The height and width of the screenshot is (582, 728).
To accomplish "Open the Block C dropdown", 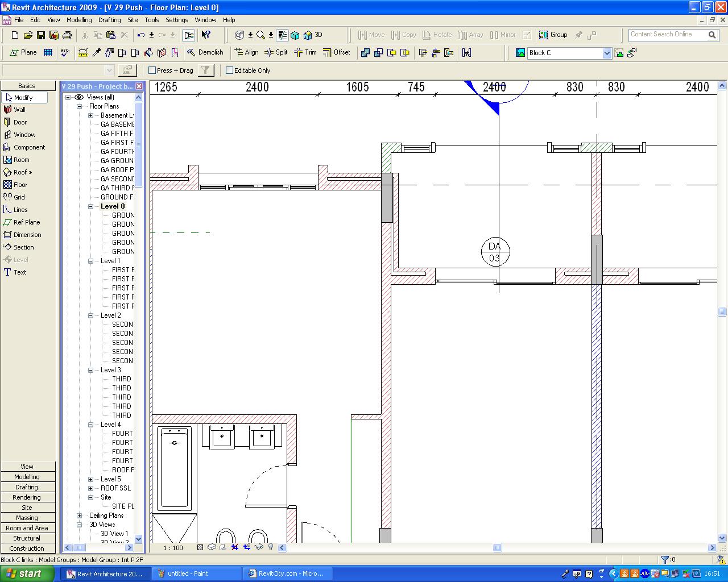I will [606, 53].
